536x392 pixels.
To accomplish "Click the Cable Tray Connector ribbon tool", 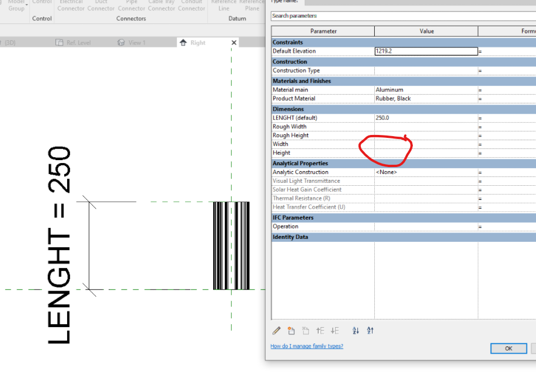I will [x=161, y=5].
